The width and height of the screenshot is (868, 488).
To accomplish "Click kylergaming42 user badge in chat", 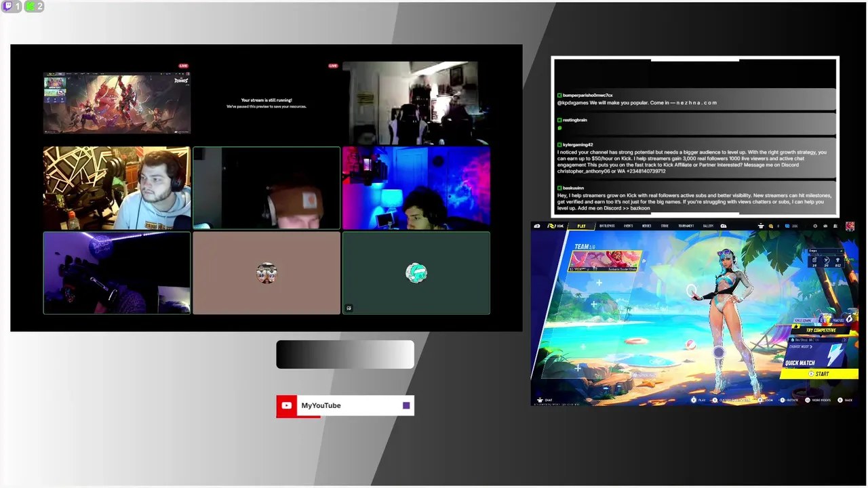I will coord(559,144).
